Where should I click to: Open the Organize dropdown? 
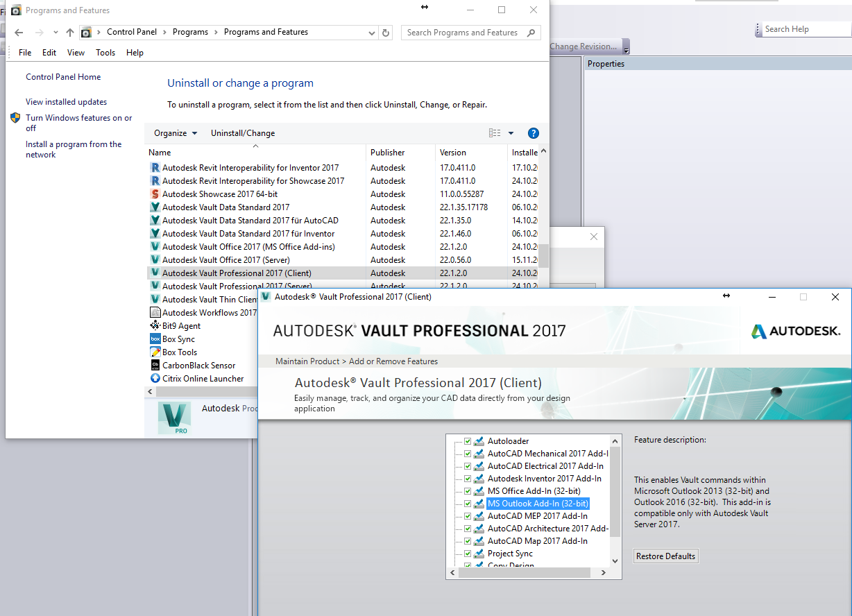tap(174, 132)
